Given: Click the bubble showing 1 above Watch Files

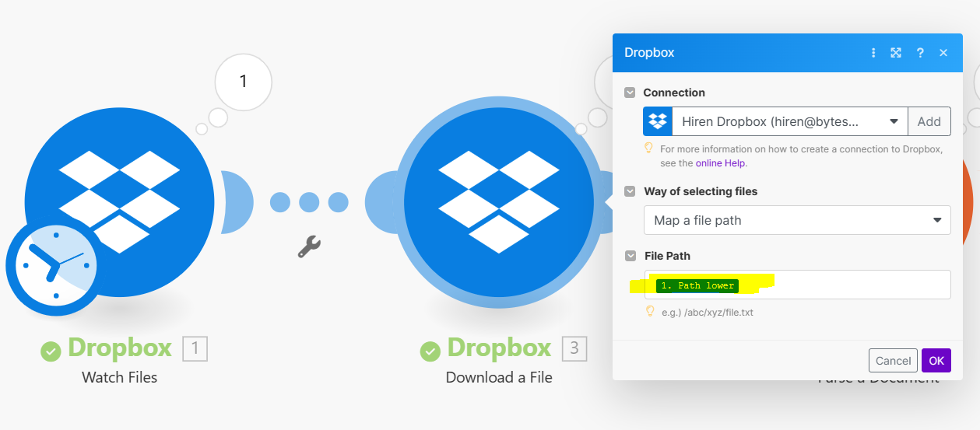Looking at the screenshot, I should 243,81.
